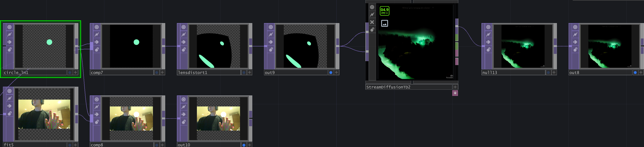644x147 pixels.
Task: Click clone immune lightning flag on out8
Action: (575, 35)
